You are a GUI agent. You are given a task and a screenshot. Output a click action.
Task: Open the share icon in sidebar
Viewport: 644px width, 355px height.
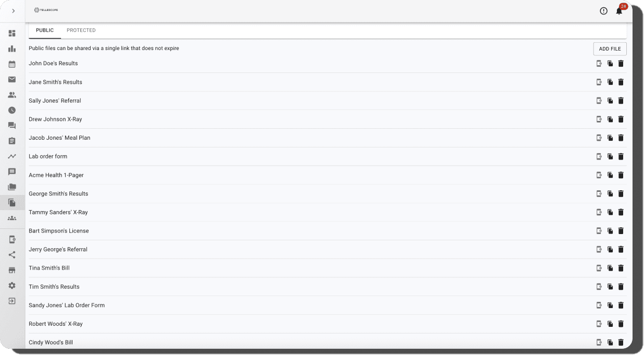coord(12,255)
